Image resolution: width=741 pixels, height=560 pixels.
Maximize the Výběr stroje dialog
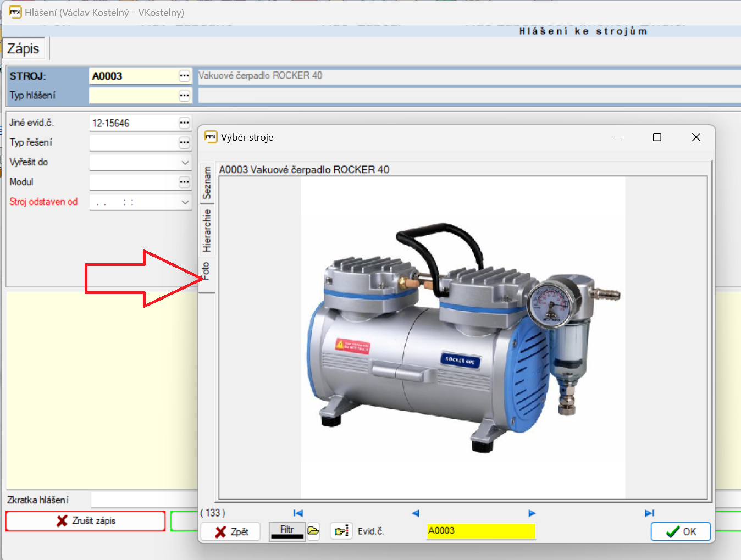(657, 137)
